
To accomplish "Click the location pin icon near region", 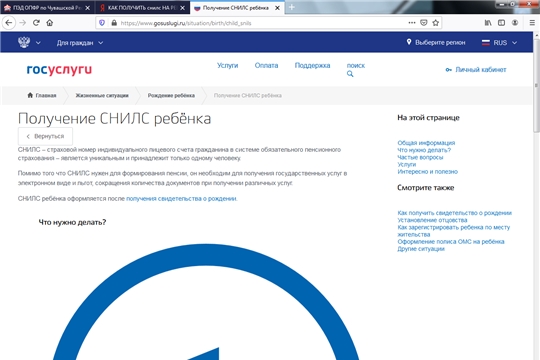I will point(409,42).
